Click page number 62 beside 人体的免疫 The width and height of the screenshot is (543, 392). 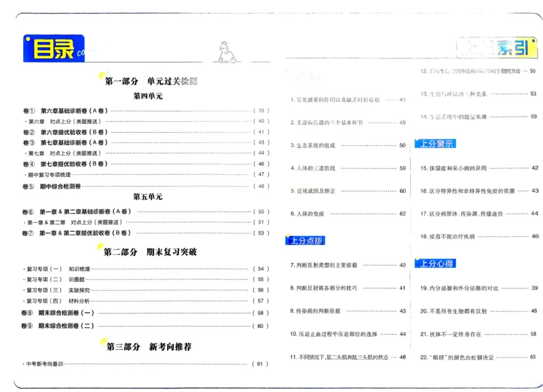point(402,214)
